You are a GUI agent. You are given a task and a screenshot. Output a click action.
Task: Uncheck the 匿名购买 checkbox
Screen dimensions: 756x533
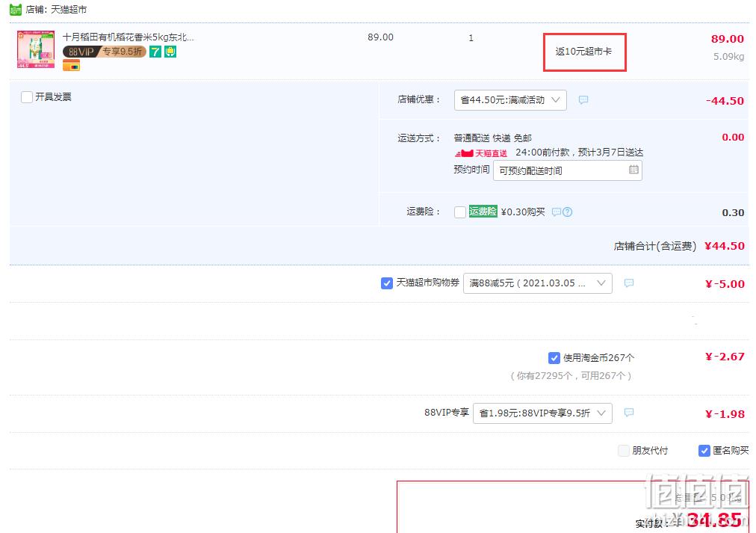coord(704,451)
